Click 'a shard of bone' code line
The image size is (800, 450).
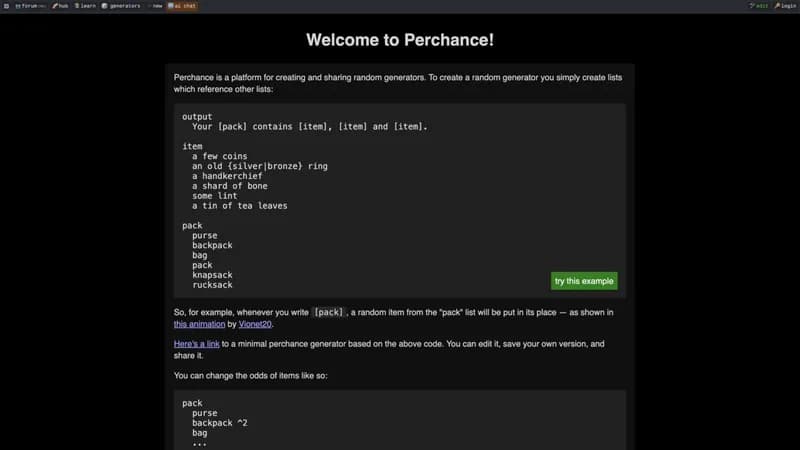pos(230,186)
